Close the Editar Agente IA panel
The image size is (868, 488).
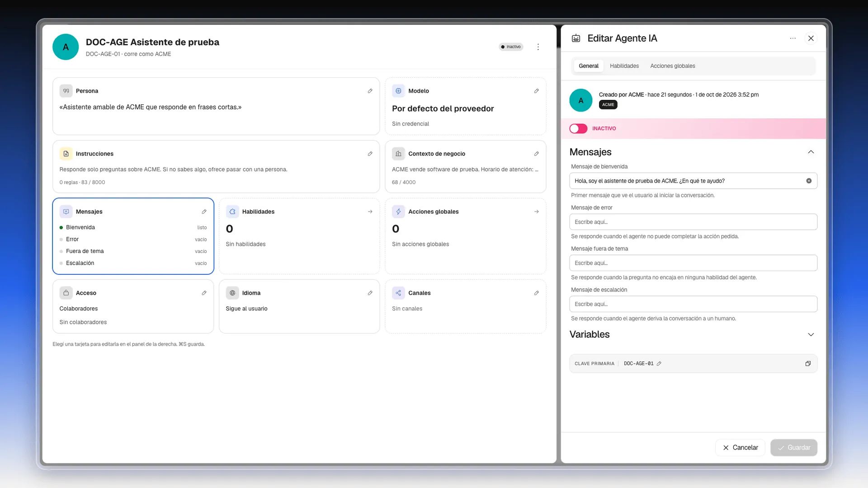click(811, 38)
